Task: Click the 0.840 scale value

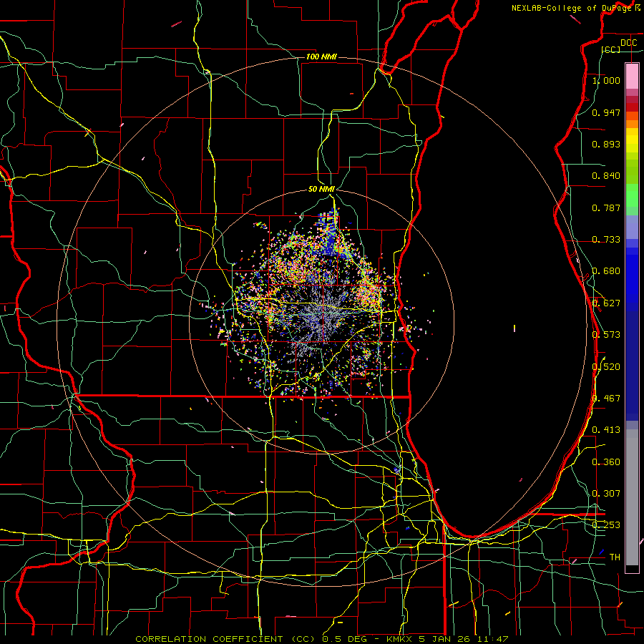Action: 606,176
